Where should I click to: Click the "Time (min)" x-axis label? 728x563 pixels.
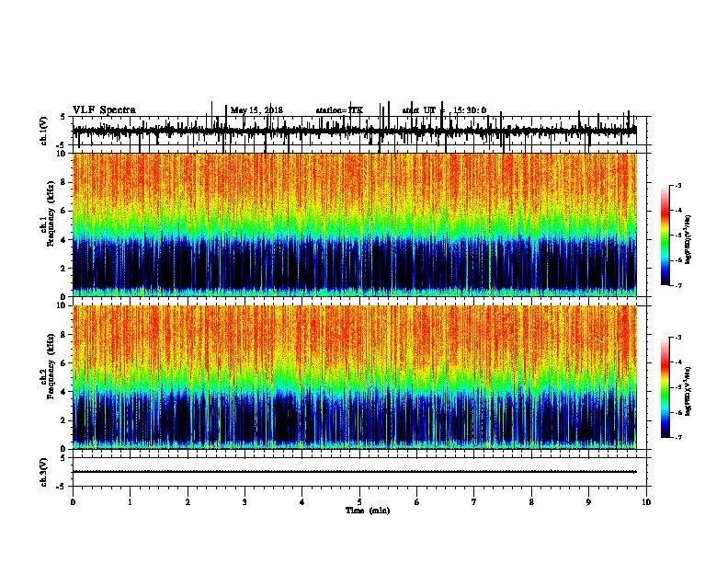coord(368,511)
